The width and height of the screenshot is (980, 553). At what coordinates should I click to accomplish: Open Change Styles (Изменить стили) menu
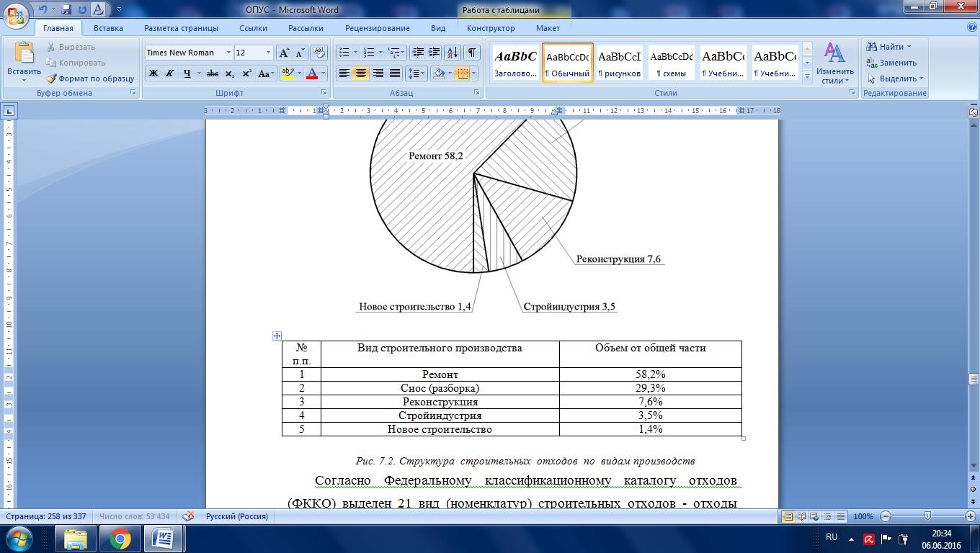pyautogui.click(x=834, y=63)
